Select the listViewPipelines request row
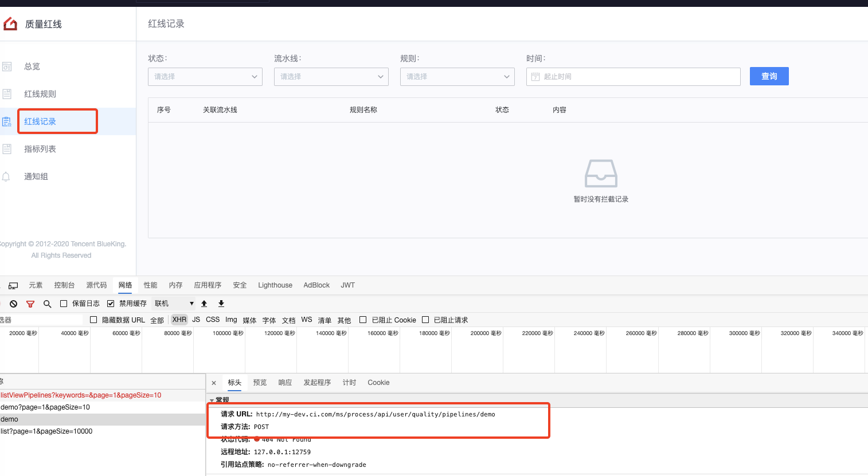Screen dimensions: 868x476 [x=103, y=395]
